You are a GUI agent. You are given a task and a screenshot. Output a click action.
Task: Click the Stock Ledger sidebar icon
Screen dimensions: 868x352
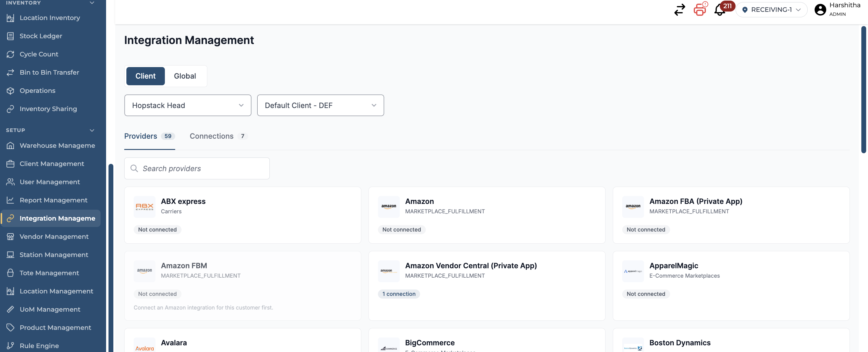pyautogui.click(x=10, y=36)
